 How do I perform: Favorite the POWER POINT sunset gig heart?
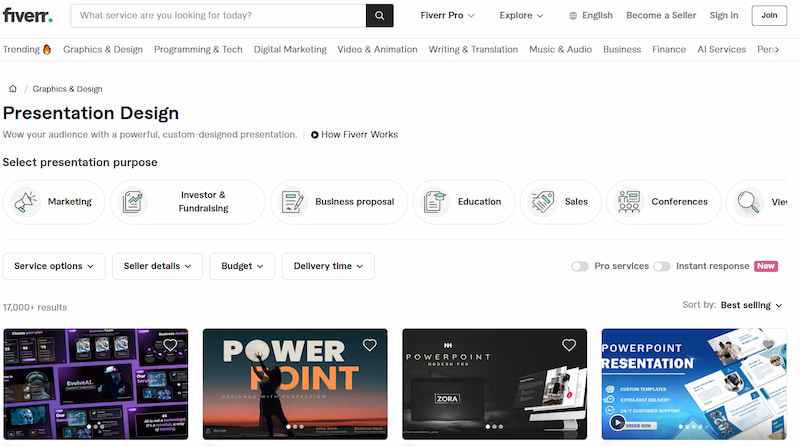tap(369, 345)
